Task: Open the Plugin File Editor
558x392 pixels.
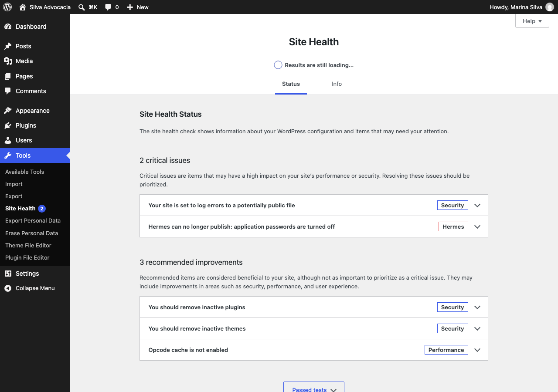Action: pyautogui.click(x=27, y=257)
